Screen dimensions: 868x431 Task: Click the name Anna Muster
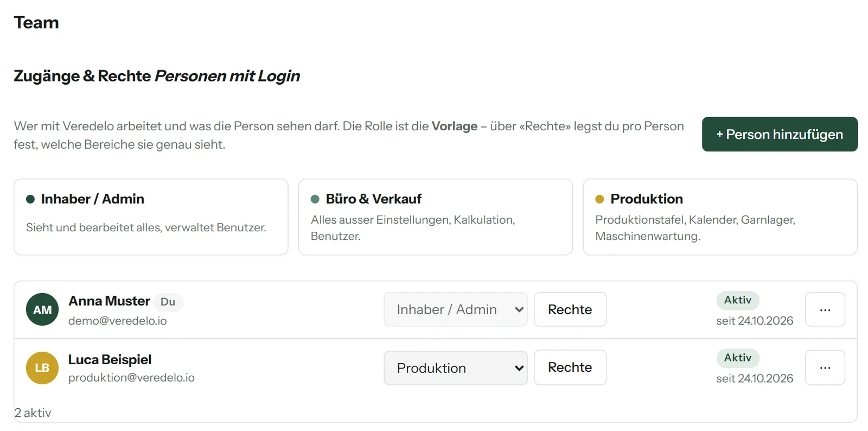pos(109,301)
